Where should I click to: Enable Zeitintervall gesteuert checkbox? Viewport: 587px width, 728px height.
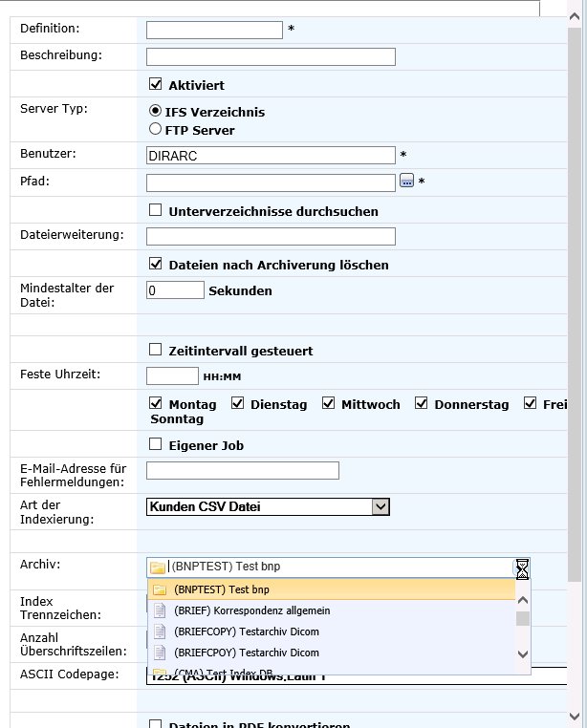(155, 349)
